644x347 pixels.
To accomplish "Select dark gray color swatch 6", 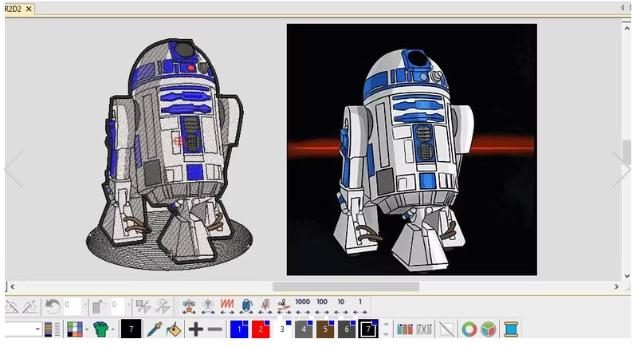I will coord(347,329).
